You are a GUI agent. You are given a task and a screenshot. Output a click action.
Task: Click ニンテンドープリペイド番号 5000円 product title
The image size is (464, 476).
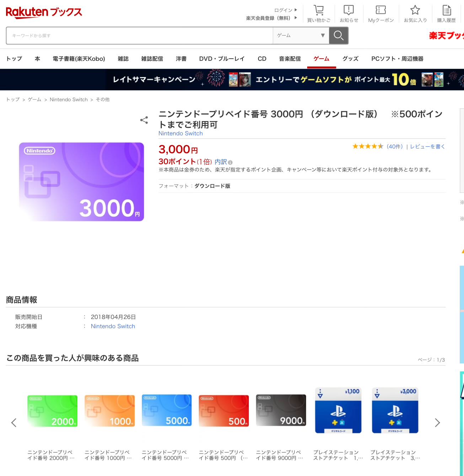165,455
